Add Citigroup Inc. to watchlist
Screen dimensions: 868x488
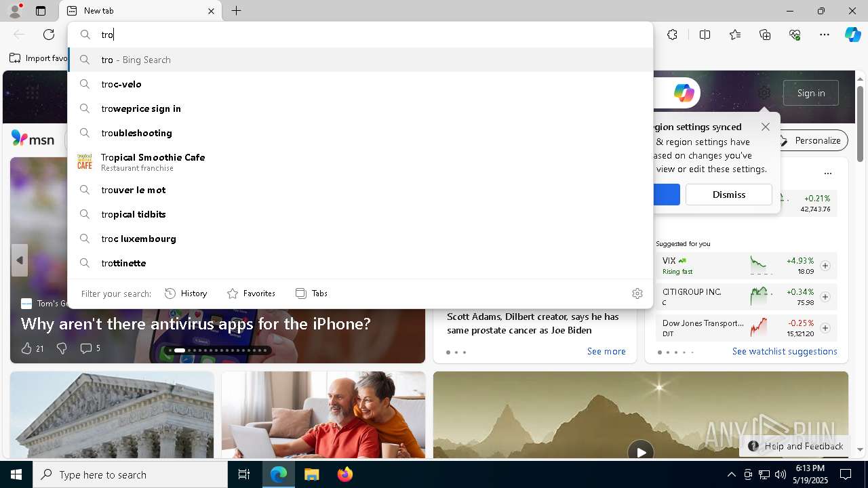pos(825,297)
